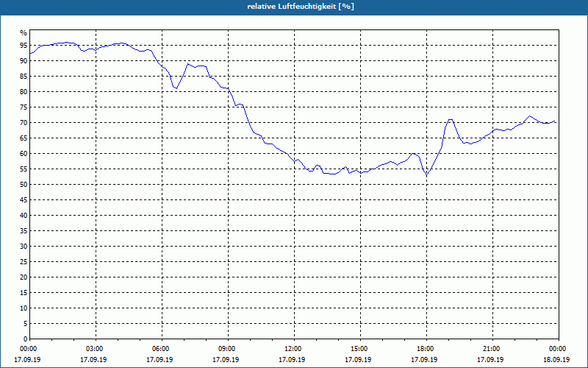Select the y-axis value '55'
Screen dimensions: 588x368
(24, 169)
